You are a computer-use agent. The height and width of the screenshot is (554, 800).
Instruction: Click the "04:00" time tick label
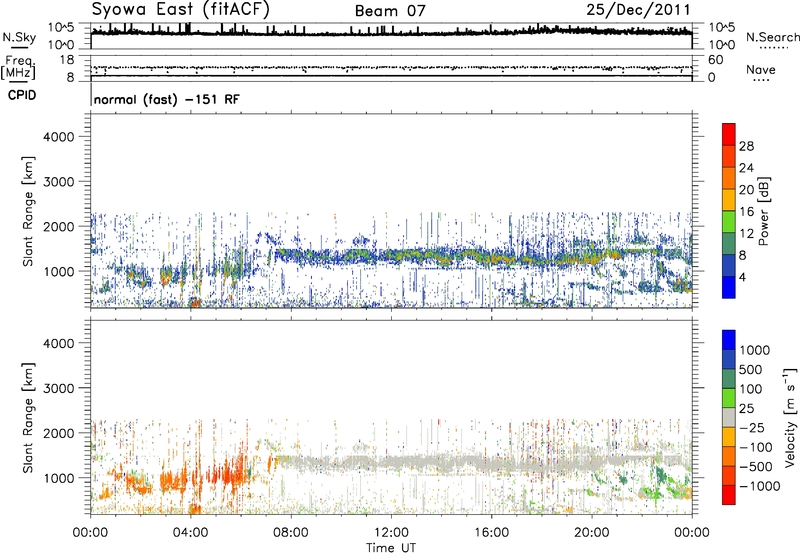tap(190, 533)
